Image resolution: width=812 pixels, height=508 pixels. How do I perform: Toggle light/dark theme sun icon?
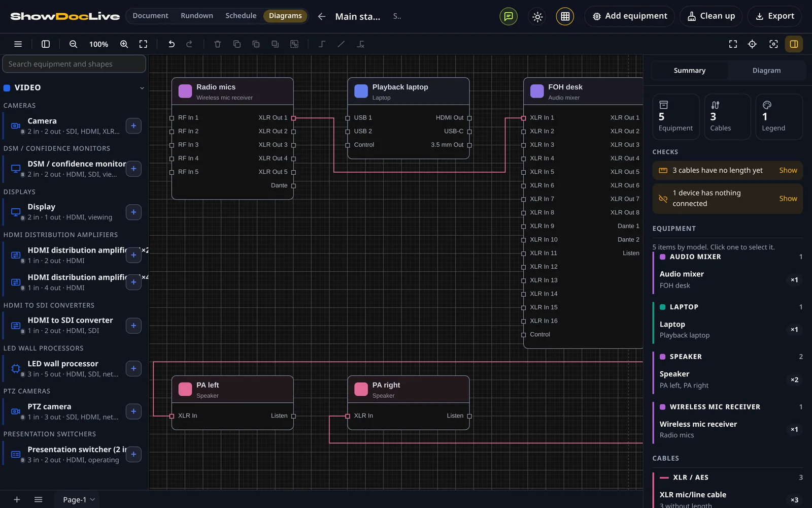point(537,16)
